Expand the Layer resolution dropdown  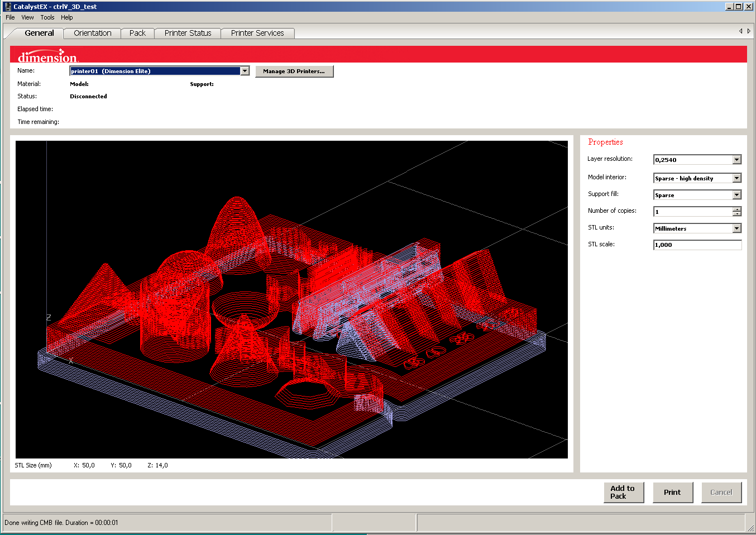[737, 160]
